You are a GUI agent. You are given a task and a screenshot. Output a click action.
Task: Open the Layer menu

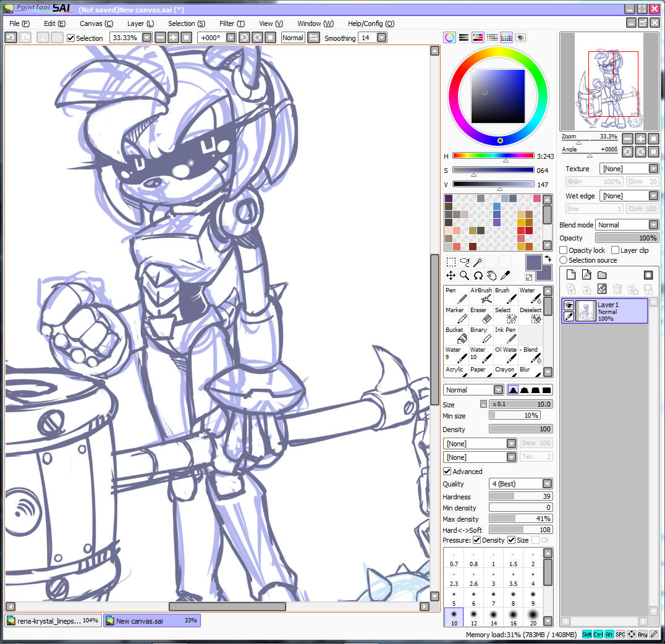pos(140,23)
